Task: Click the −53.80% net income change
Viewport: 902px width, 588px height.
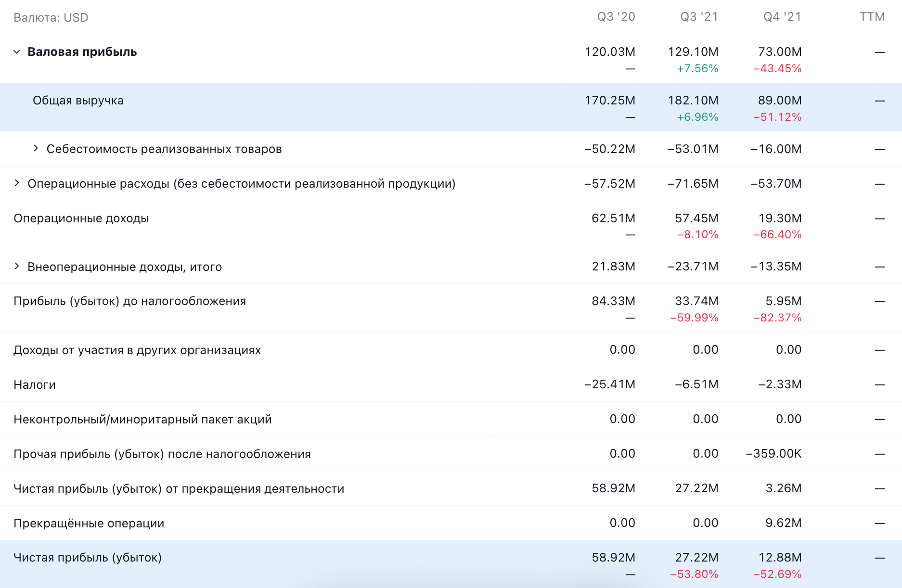Action: [x=694, y=575]
